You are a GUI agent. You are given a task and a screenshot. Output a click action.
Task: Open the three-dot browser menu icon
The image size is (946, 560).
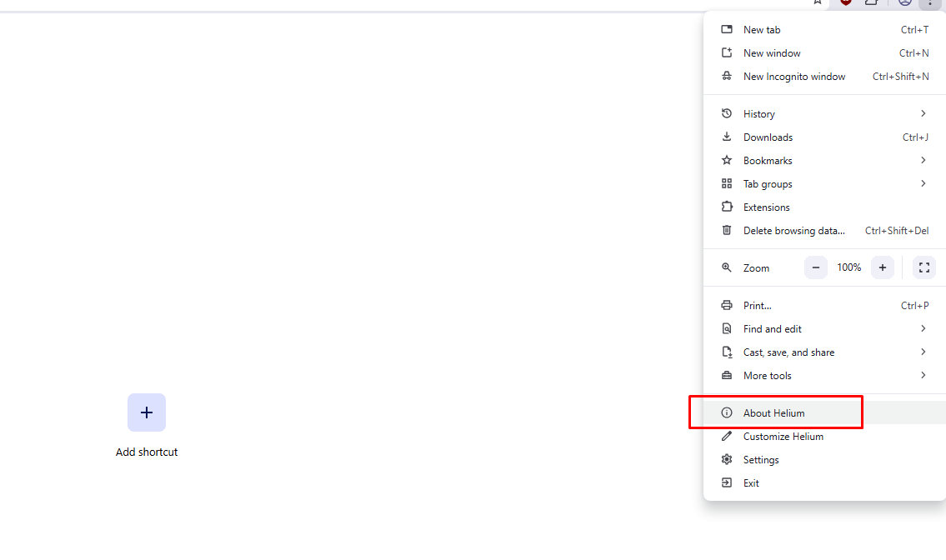[931, 5]
